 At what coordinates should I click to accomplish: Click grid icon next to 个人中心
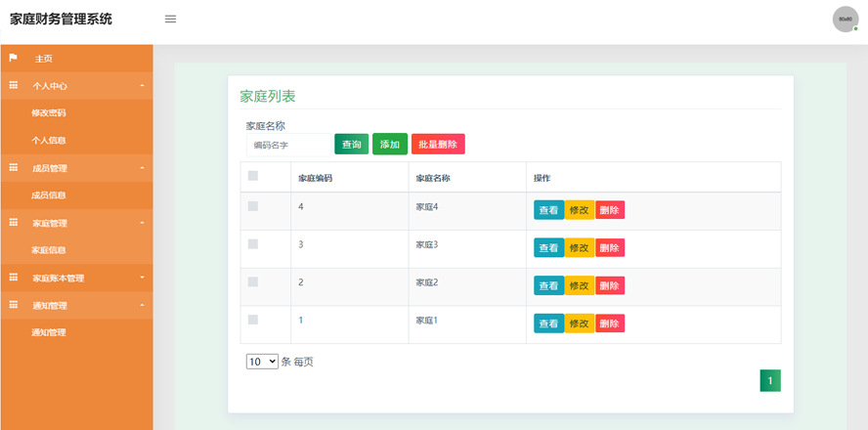14,85
